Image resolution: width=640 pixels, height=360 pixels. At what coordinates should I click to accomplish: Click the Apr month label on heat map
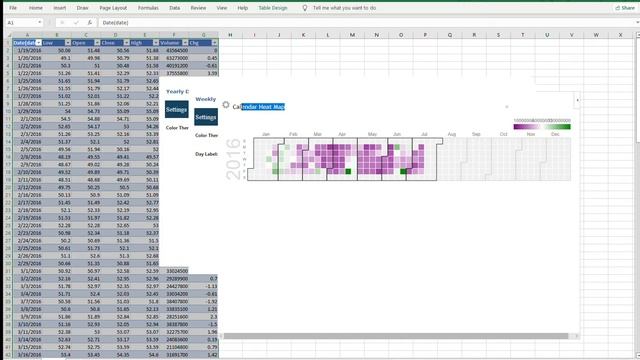(x=342, y=134)
